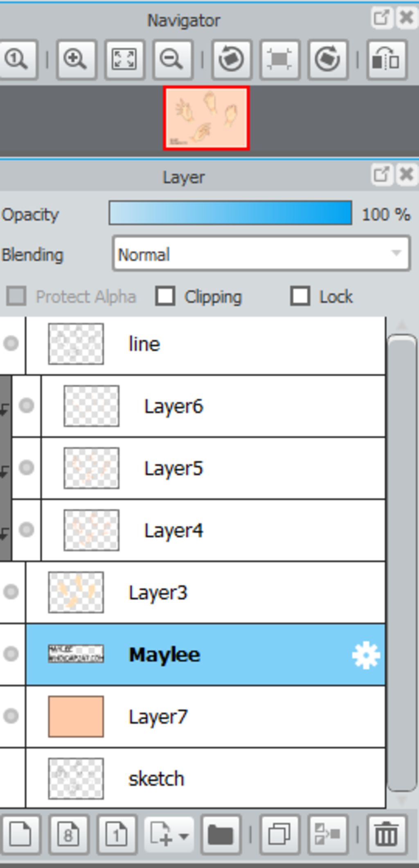
Task: Click the Zoom In icon in Navigator
Action: (x=77, y=59)
